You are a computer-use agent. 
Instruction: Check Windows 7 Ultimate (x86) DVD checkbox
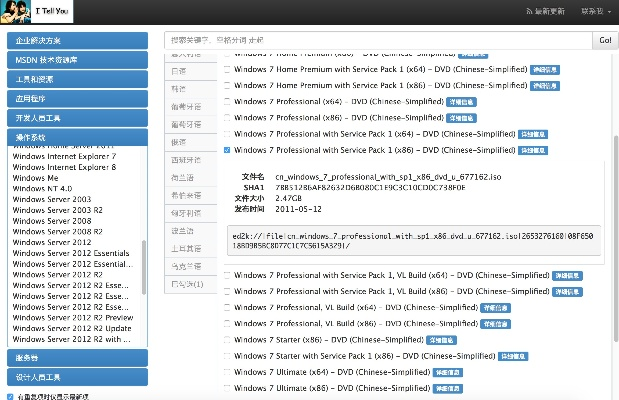tap(227, 387)
